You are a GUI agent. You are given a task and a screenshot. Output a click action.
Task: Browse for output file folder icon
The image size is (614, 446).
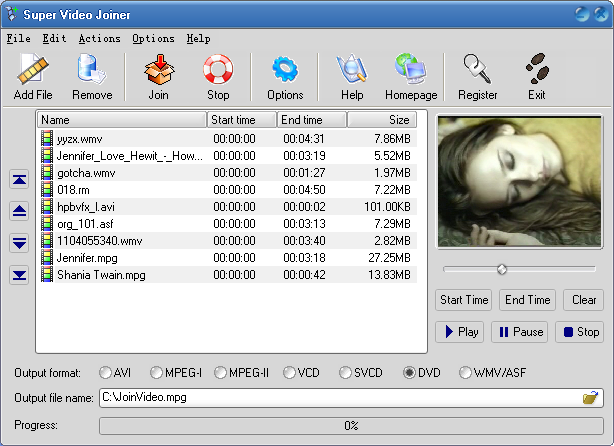pos(591,398)
